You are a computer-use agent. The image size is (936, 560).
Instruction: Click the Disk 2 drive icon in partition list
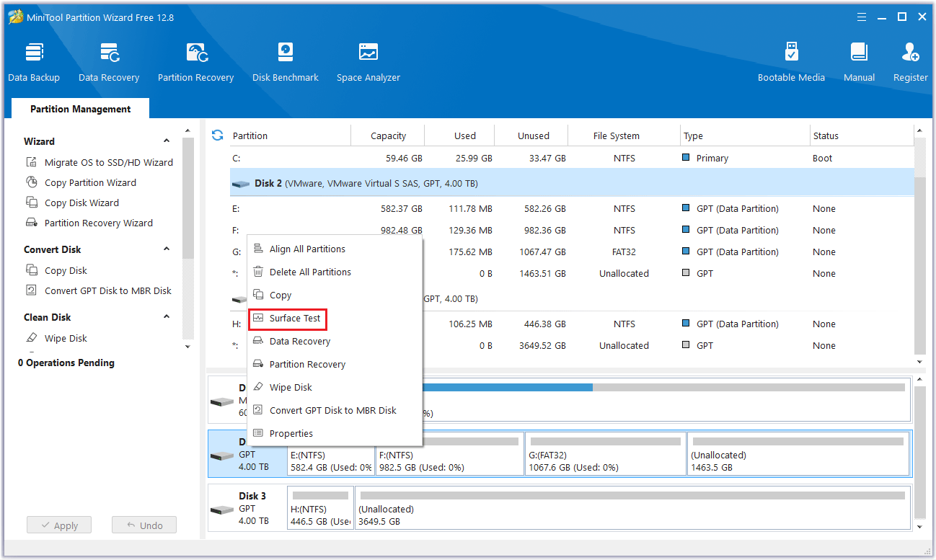click(x=241, y=184)
